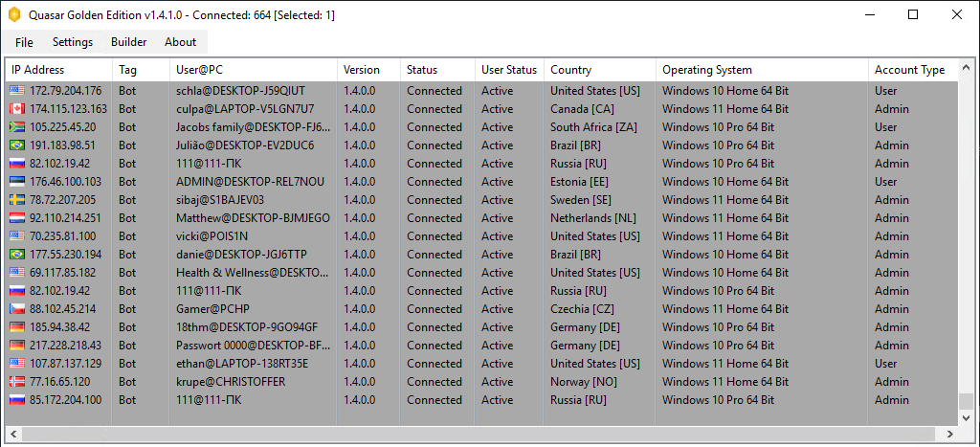Click the Netherlands flag icon beside 92.110.214.251

17,218
